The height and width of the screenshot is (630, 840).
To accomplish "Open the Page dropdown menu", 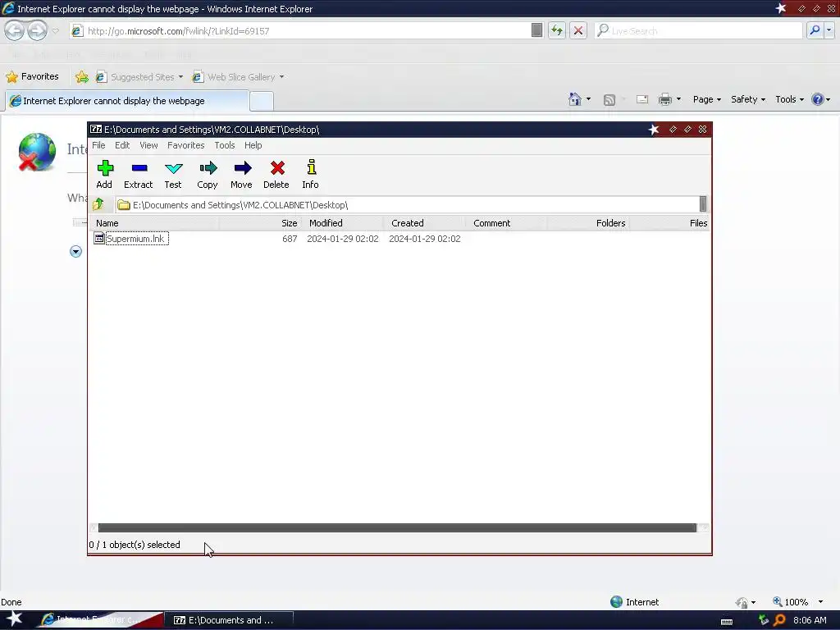I will click(706, 99).
